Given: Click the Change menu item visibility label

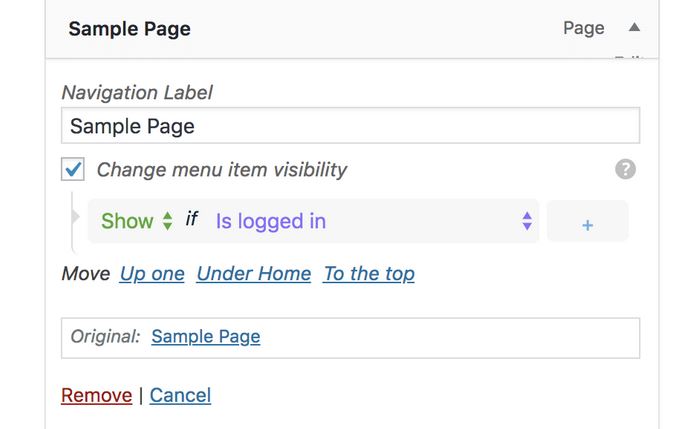Looking at the screenshot, I should [222, 169].
